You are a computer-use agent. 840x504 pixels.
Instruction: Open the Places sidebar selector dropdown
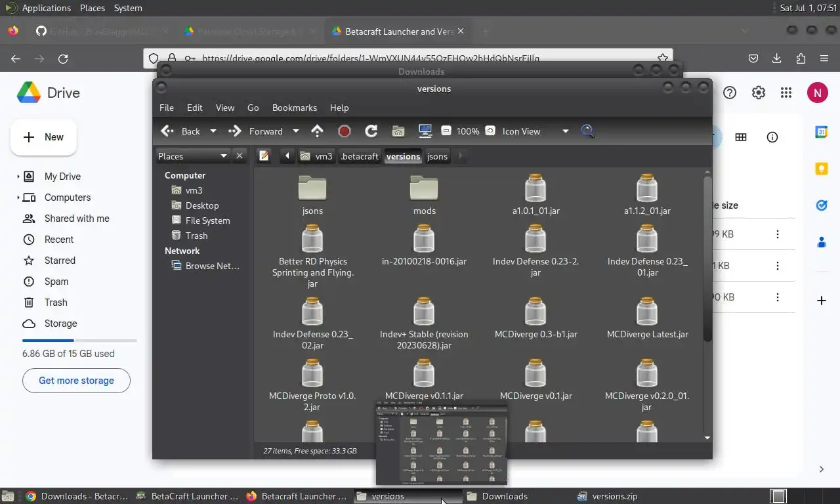192,156
